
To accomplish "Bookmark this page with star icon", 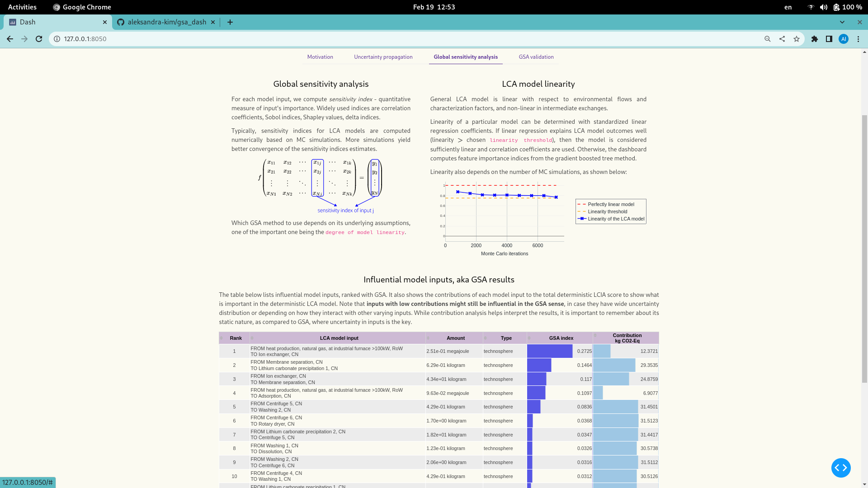I will point(797,39).
